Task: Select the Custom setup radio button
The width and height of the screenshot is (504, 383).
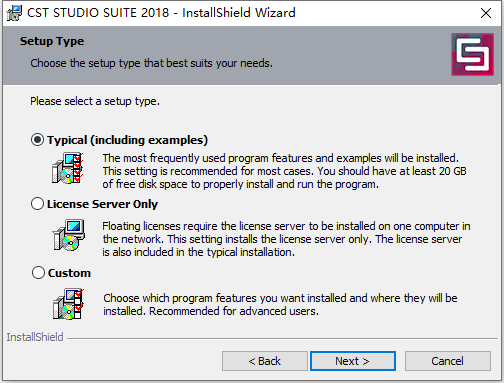Action: [x=38, y=273]
